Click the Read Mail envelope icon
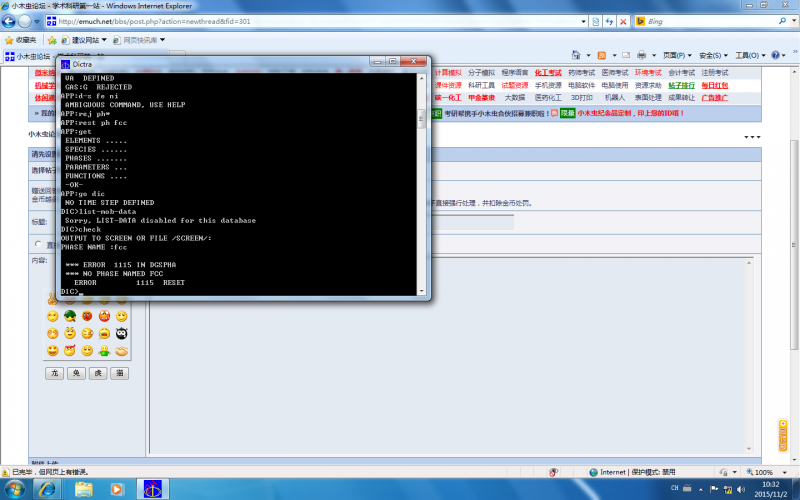The width and height of the screenshot is (800, 500). pyautogui.click(x=626, y=55)
